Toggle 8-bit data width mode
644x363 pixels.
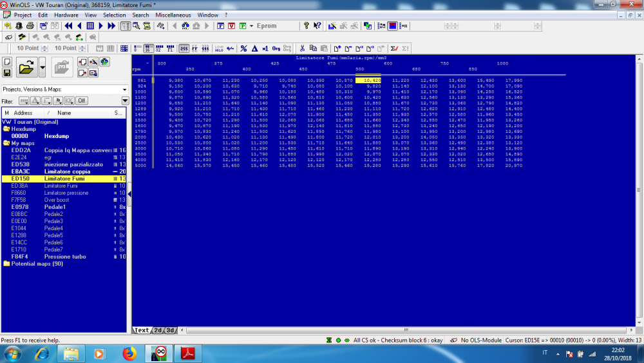tap(138, 48)
